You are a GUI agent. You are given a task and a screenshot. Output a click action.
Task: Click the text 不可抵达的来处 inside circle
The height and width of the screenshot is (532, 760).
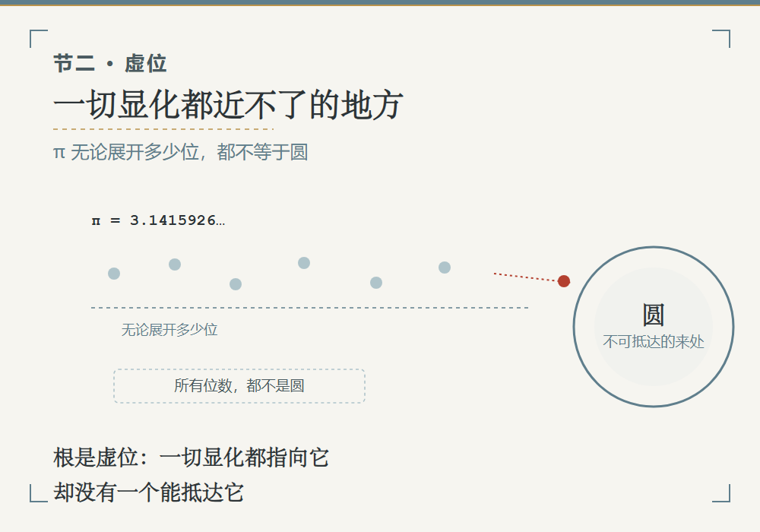(654, 341)
